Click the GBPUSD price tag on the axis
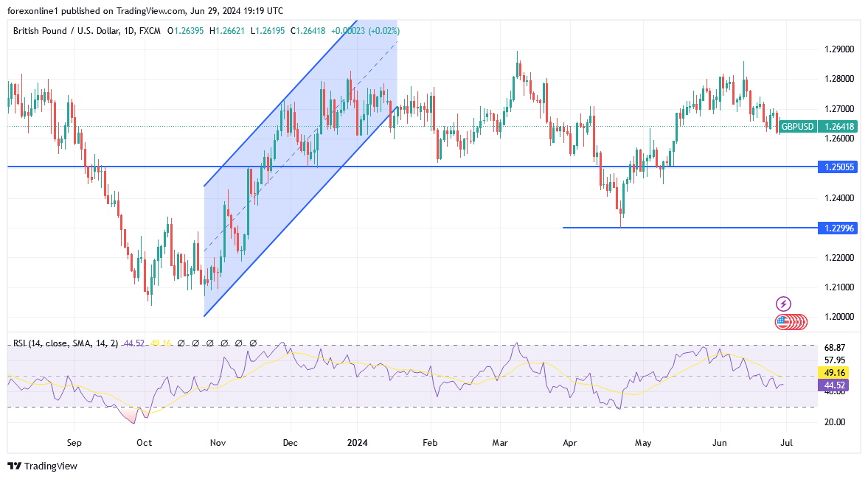This screenshot has height=479, width=868. pos(798,127)
